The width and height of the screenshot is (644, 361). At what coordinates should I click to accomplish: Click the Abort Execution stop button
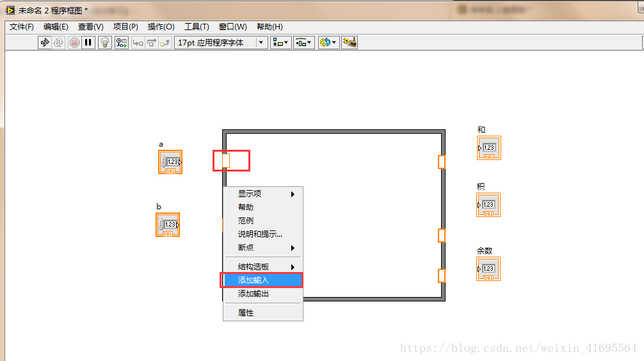coord(74,42)
